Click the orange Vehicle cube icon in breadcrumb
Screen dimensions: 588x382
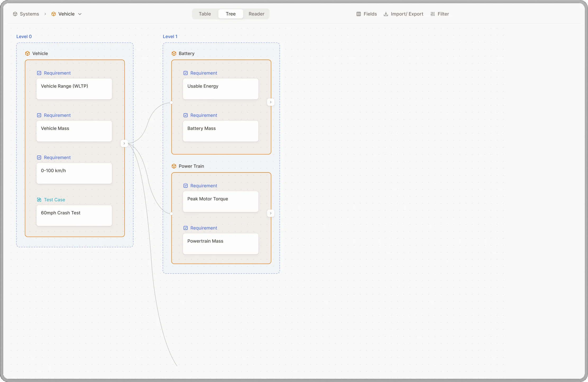point(53,14)
